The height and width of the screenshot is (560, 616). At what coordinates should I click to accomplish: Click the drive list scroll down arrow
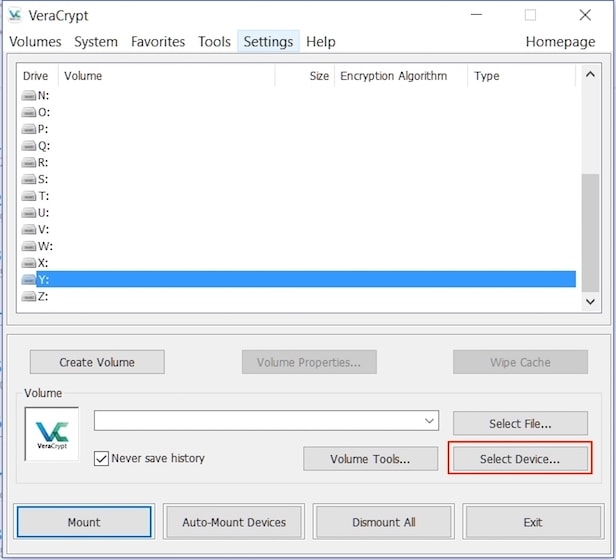tap(590, 301)
